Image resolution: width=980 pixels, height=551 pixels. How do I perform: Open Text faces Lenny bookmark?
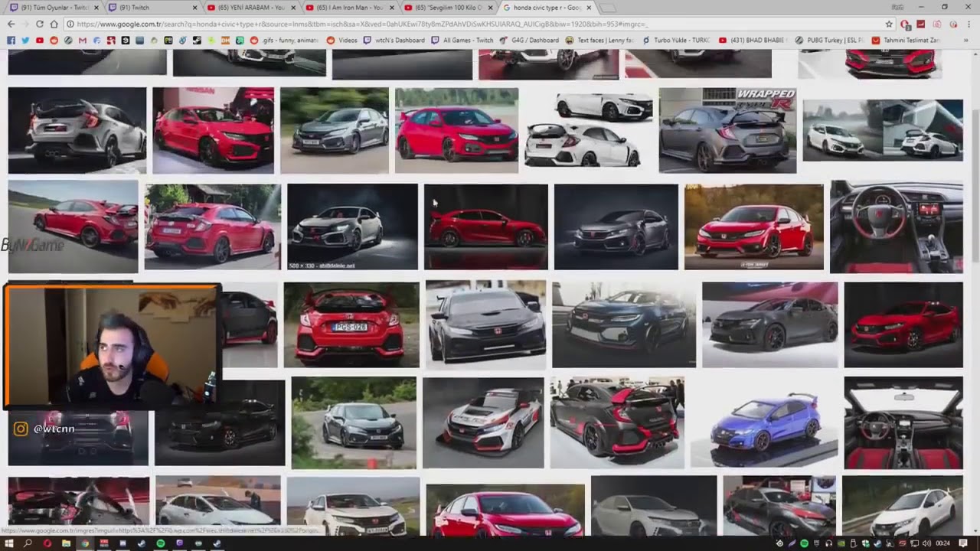[600, 40]
